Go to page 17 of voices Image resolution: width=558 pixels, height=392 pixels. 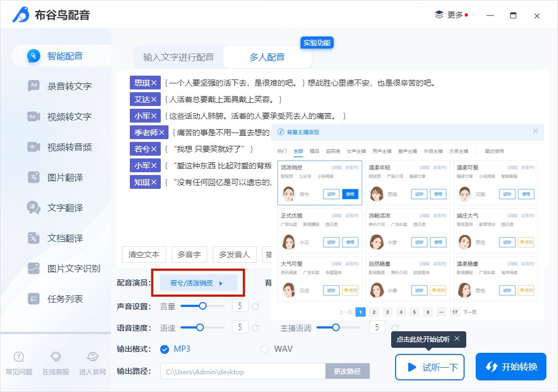455,312
